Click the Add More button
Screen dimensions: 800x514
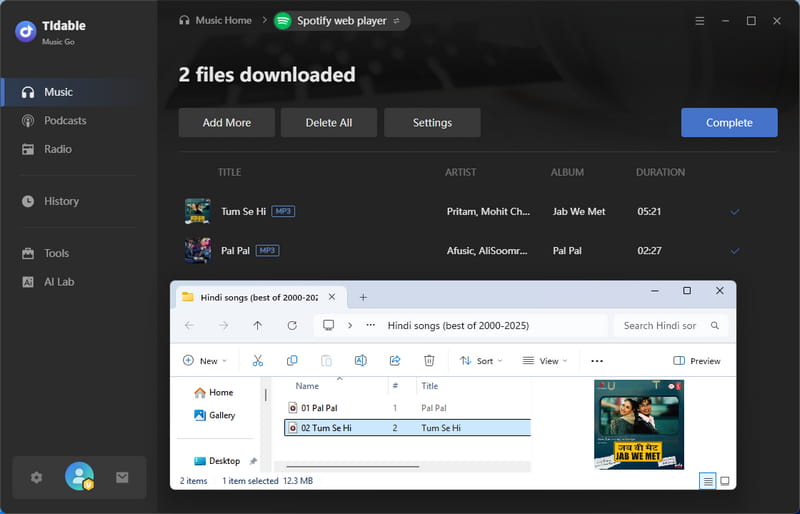tap(227, 123)
